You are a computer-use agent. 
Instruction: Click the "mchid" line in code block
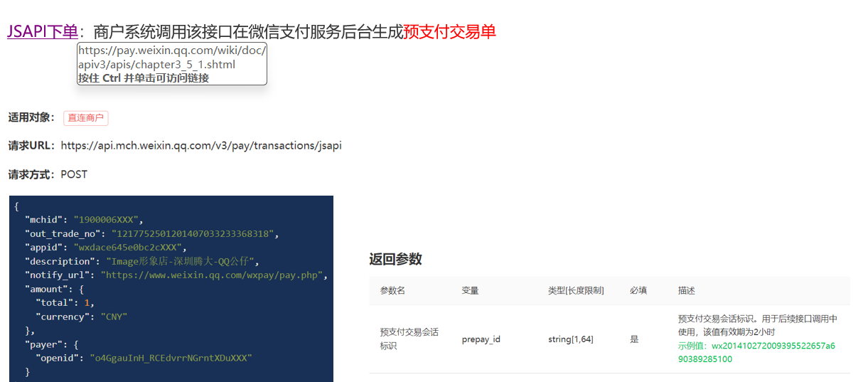point(84,220)
